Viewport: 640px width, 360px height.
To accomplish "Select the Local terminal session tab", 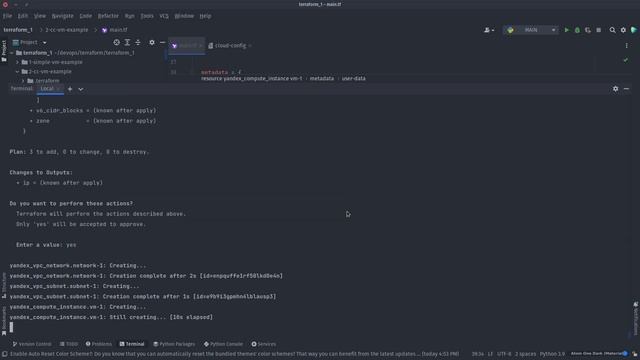I will coord(50,89).
